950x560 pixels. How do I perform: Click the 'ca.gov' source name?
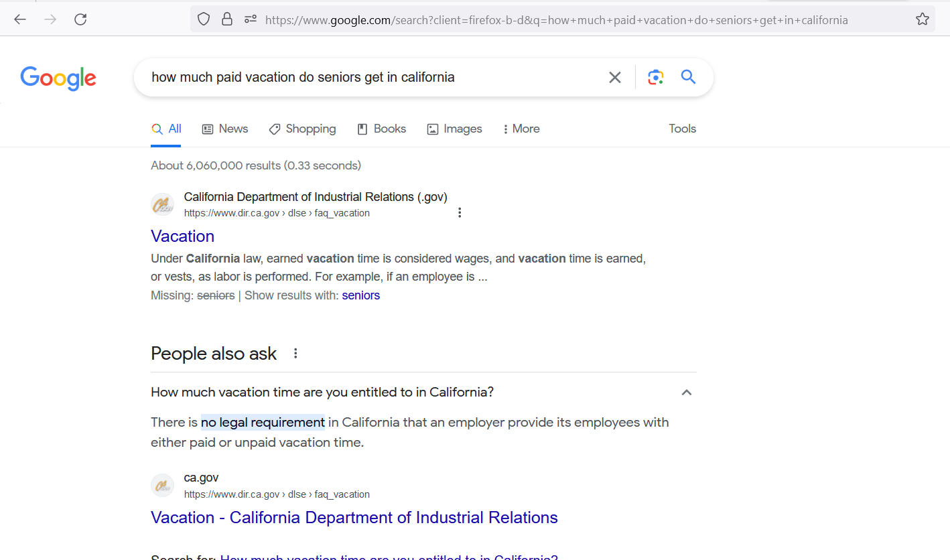pyautogui.click(x=201, y=478)
